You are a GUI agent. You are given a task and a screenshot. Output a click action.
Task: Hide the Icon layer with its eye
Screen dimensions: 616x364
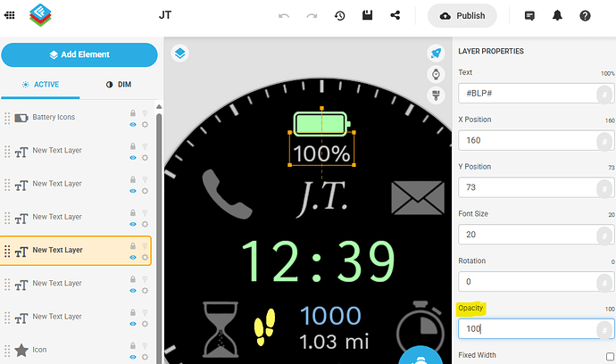133,357
